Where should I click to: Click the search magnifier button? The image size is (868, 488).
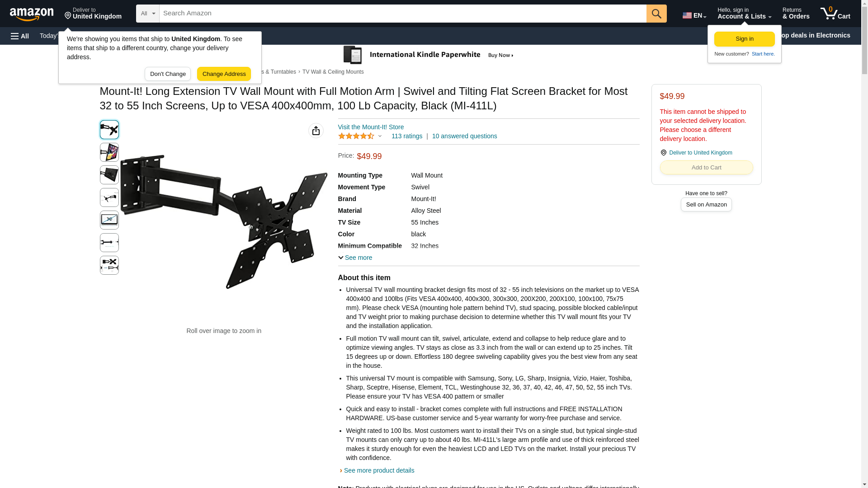656,14
